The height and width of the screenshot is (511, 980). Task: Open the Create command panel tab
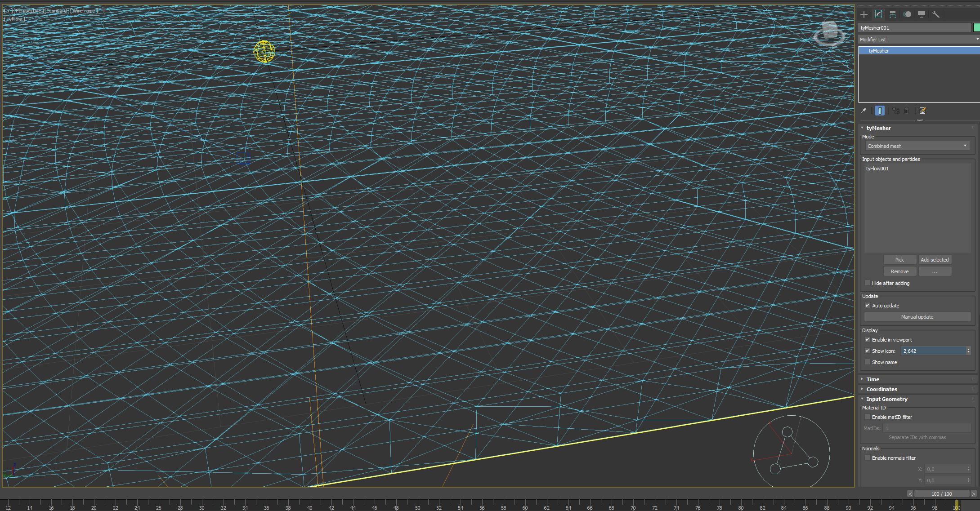coord(864,14)
